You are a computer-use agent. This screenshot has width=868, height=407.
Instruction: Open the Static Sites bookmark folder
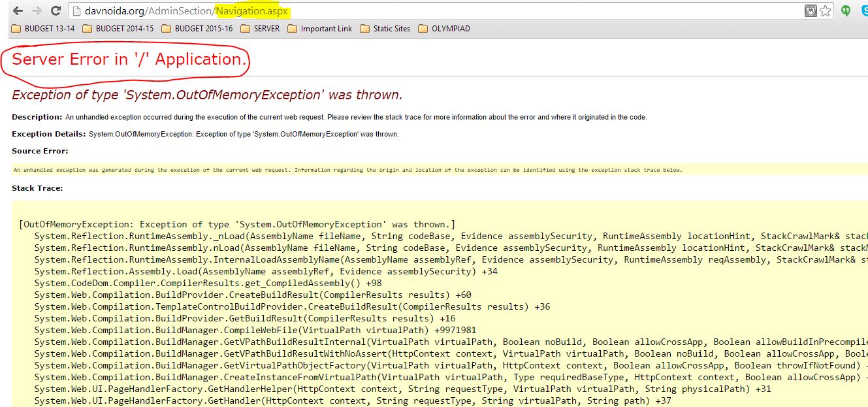385,29
